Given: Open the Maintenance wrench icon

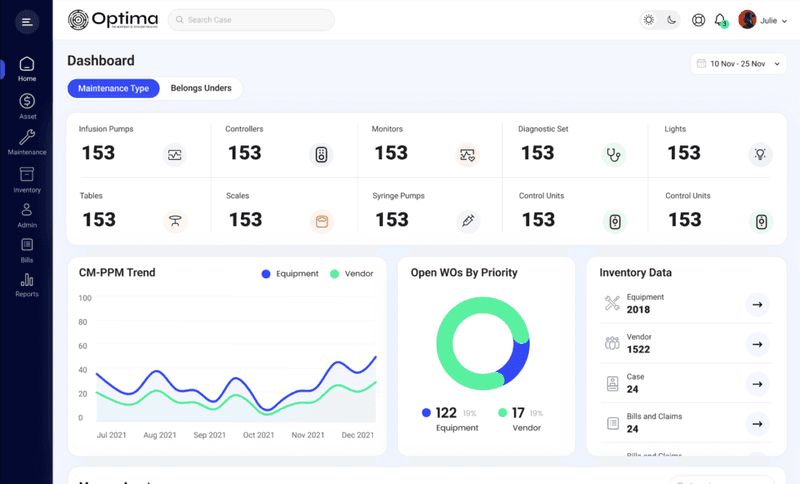Looking at the screenshot, I should pyautogui.click(x=27, y=137).
